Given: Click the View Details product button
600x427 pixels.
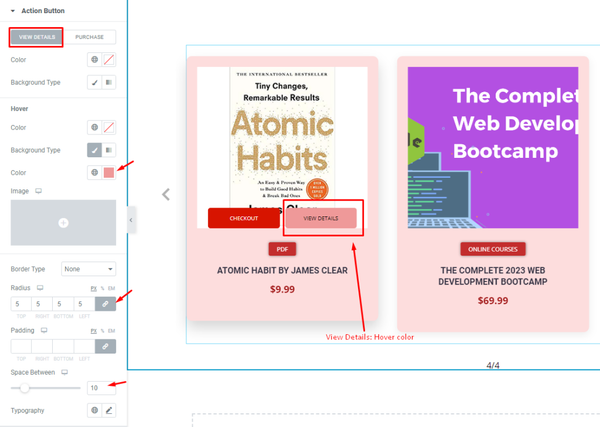Looking at the screenshot, I should click(321, 218).
